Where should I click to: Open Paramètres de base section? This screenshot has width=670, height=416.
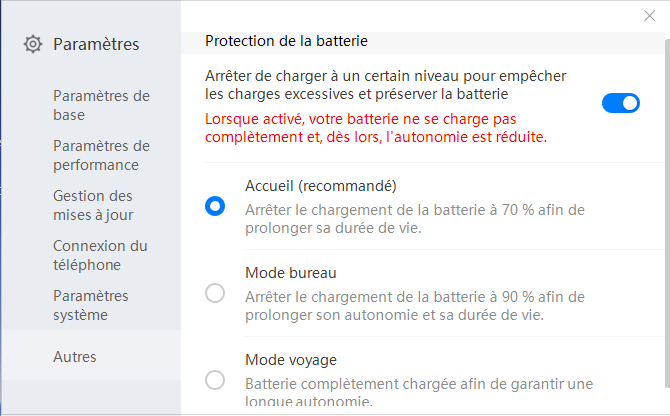click(101, 105)
